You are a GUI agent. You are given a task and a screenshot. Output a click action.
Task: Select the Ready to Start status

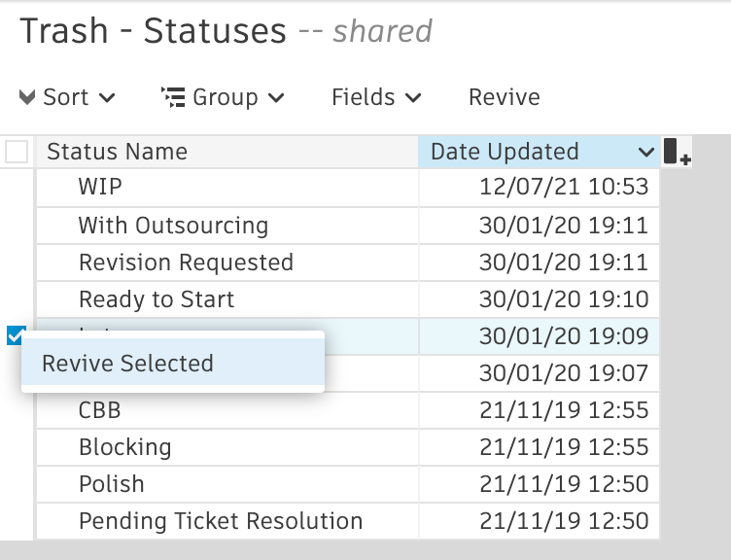pos(157,299)
